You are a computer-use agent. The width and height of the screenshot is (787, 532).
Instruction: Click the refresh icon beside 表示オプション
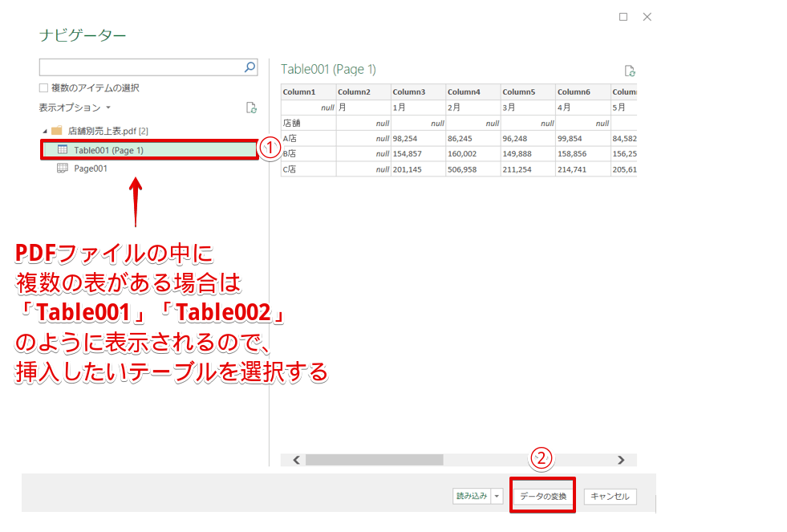251,107
